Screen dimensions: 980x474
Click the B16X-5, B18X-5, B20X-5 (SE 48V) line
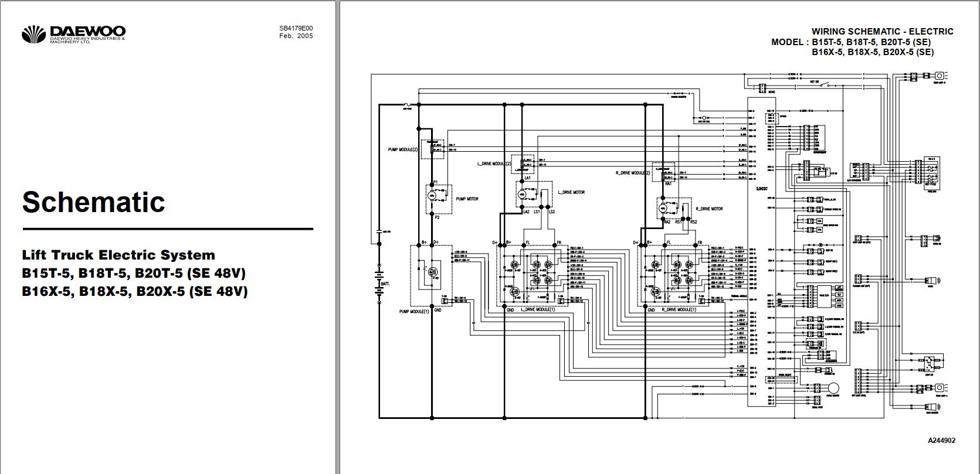click(x=135, y=291)
